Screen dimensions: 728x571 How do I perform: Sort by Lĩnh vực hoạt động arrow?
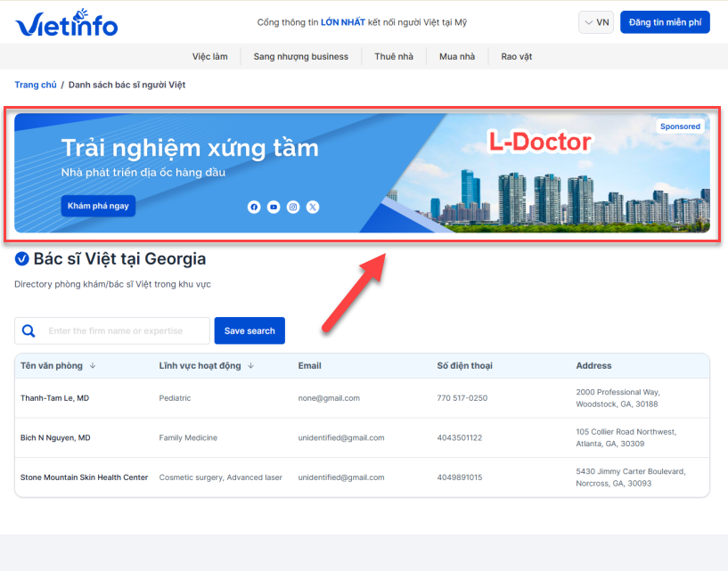click(250, 366)
